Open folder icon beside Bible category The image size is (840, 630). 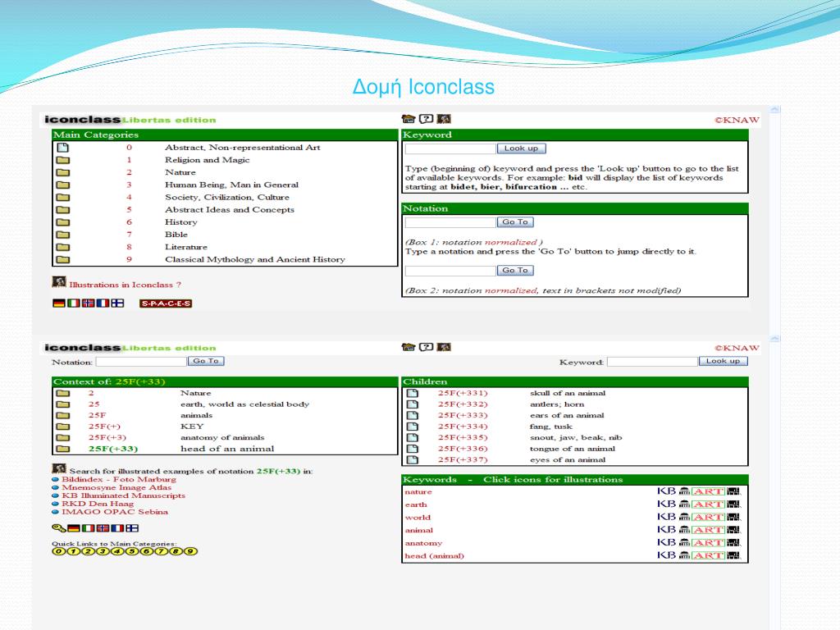click(x=62, y=235)
